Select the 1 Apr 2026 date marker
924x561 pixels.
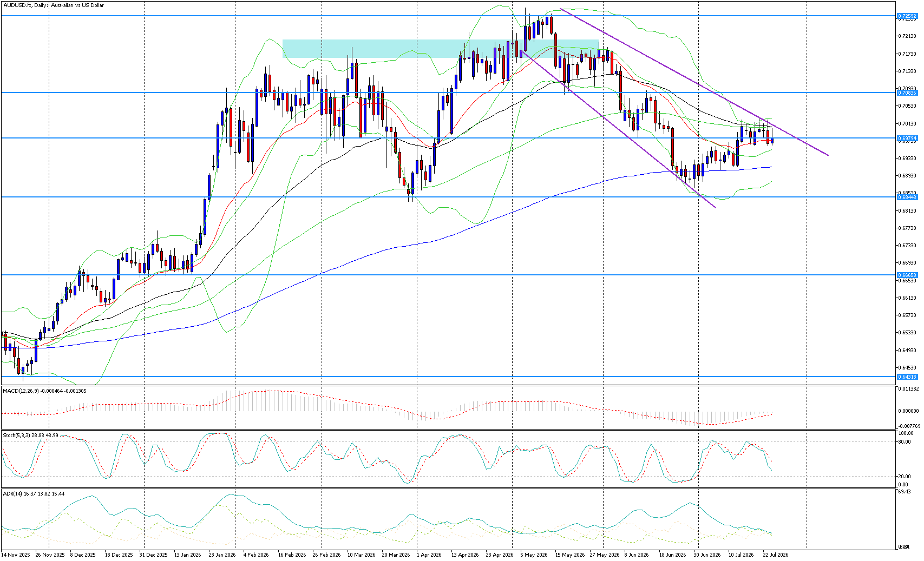[430, 555]
